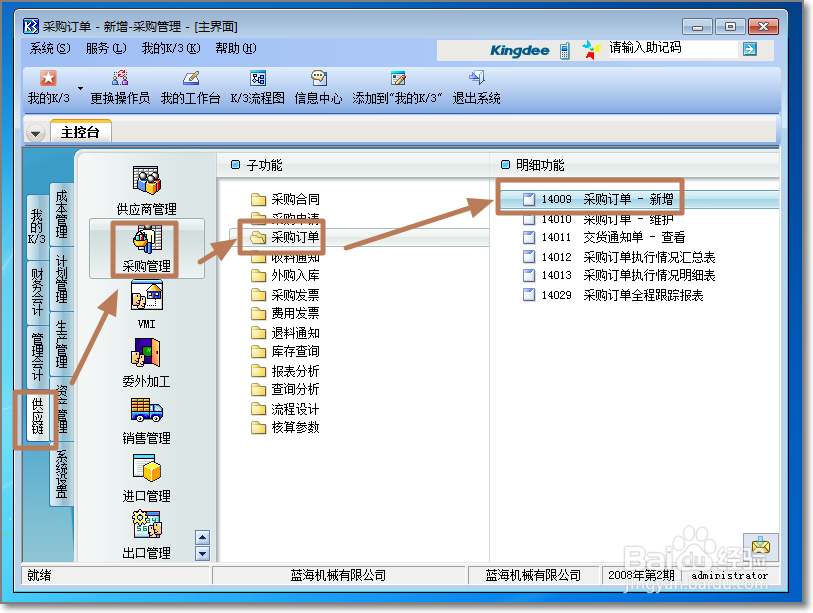Open the 采购管理 module icon
The image size is (813, 613).
click(148, 241)
